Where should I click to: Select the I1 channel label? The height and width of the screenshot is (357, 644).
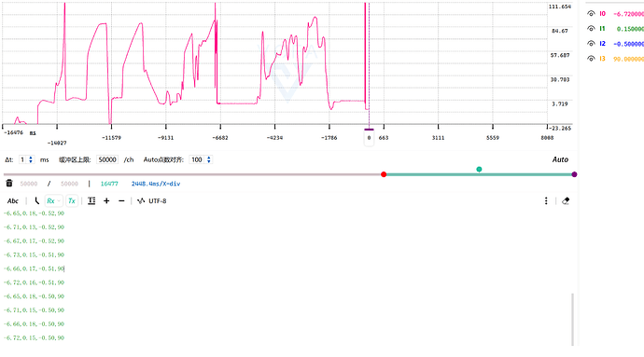[x=602, y=28]
